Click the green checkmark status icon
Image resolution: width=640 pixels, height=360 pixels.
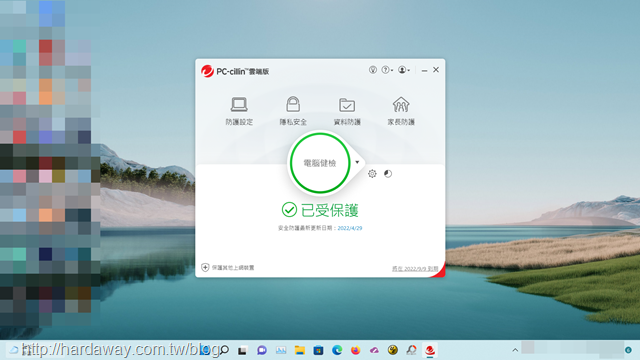click(289, 210)
